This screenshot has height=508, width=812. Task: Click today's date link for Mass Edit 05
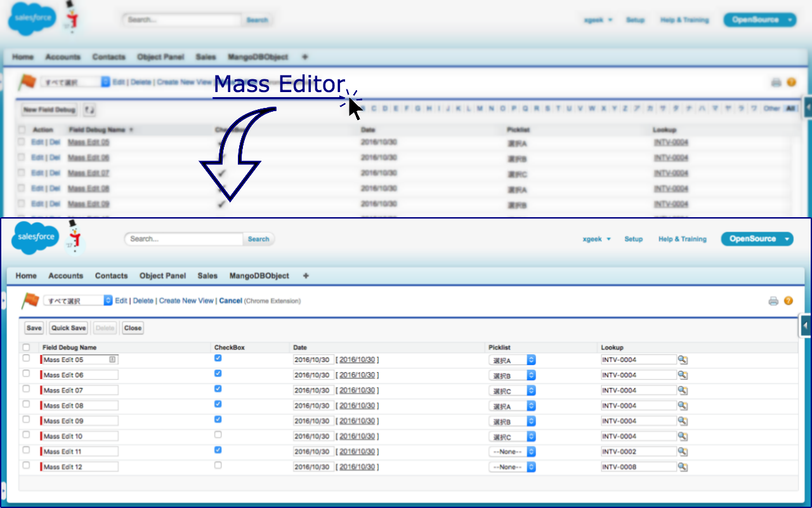[x=357, y=360]
